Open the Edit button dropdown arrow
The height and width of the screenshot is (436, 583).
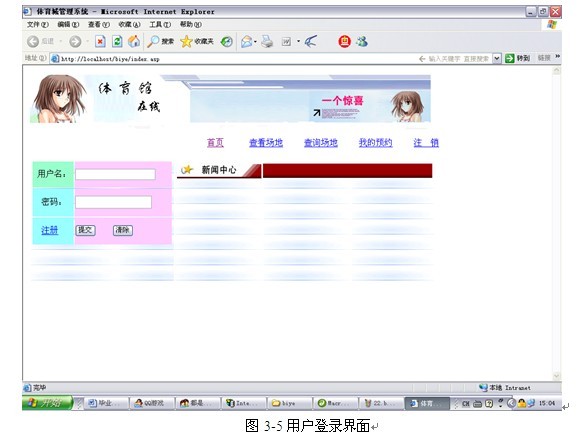point(298,42)
